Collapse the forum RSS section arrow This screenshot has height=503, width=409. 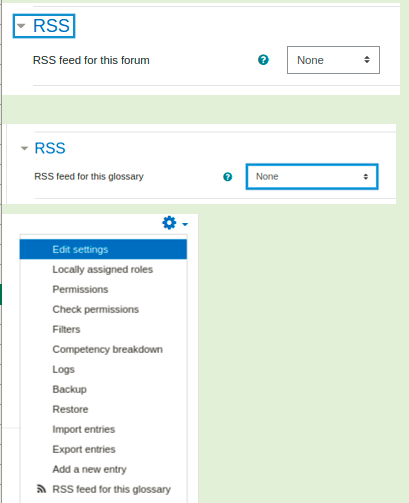(21, 26)
